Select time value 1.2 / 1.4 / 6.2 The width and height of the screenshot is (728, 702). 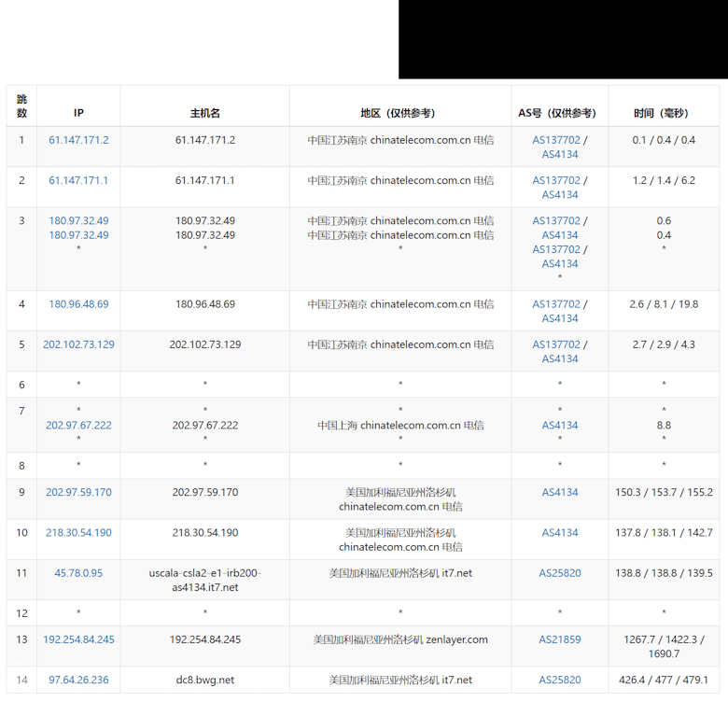[664, 180]
